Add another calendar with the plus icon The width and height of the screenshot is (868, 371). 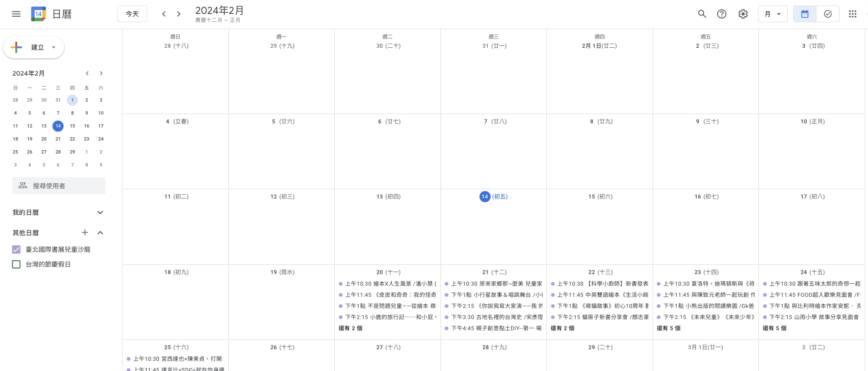click(84, 233)
